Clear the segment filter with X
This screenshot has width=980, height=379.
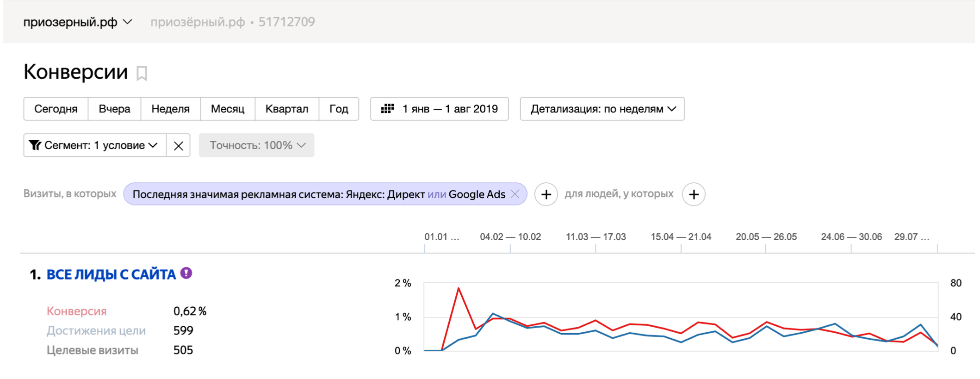pyautogui.click(x=178, y=146)
